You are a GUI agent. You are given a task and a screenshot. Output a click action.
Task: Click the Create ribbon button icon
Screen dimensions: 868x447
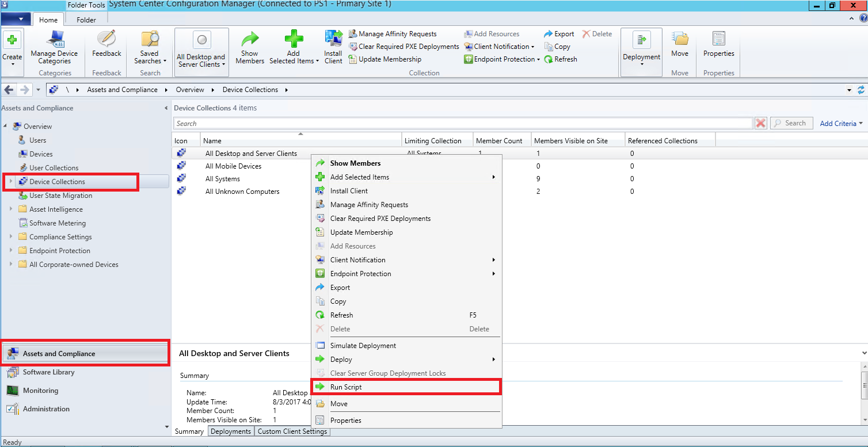(x=12, y=40)
